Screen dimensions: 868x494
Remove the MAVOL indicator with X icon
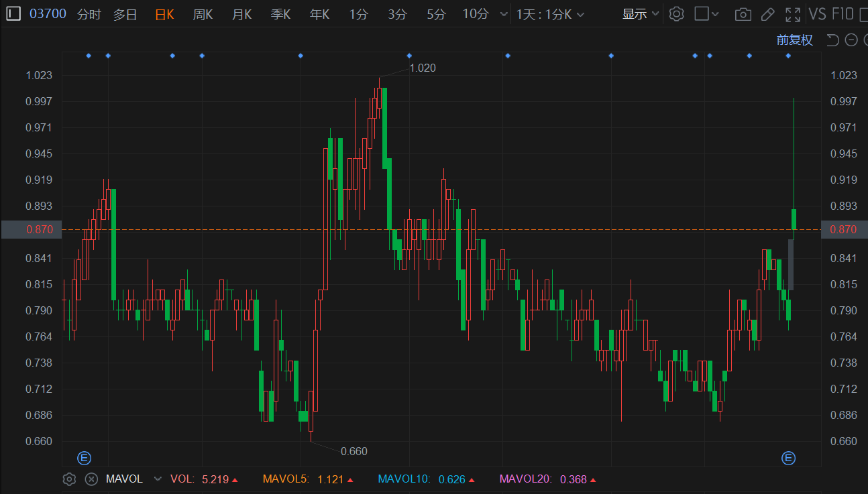(92, 479)
